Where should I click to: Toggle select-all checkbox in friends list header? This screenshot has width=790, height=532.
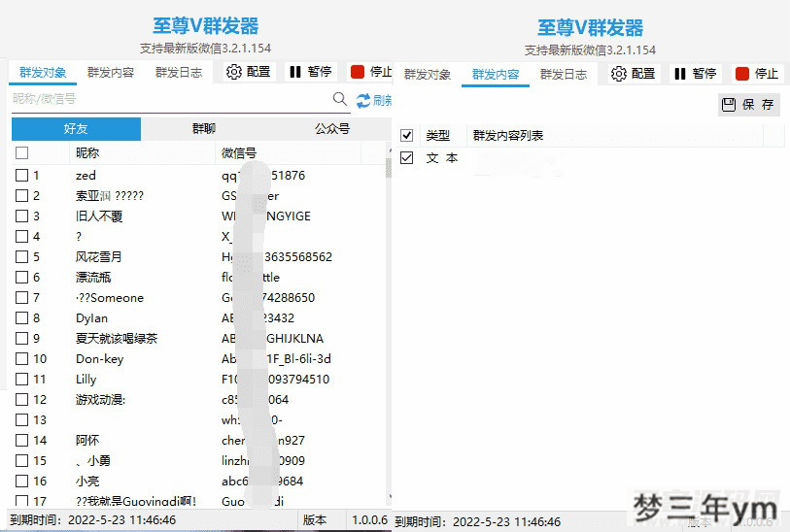pos(21,152)
